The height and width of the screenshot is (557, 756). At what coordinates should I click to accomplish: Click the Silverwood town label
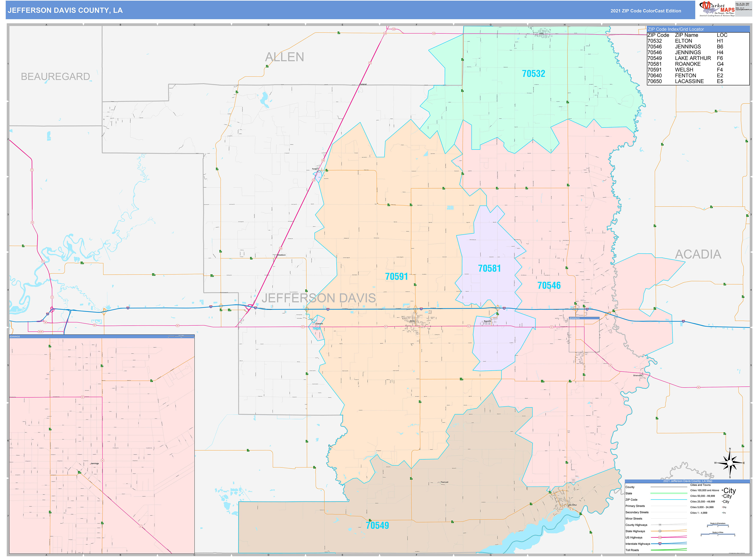(638, 375)
